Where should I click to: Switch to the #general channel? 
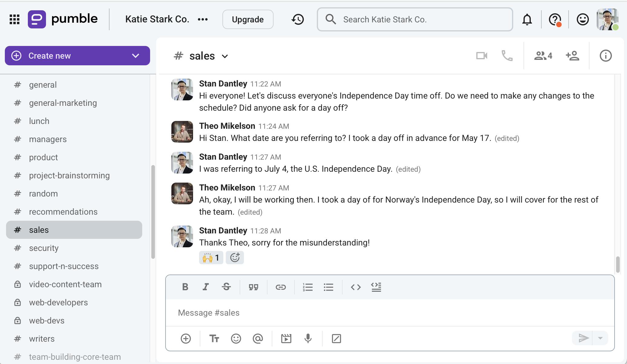[x=43, y=85]
